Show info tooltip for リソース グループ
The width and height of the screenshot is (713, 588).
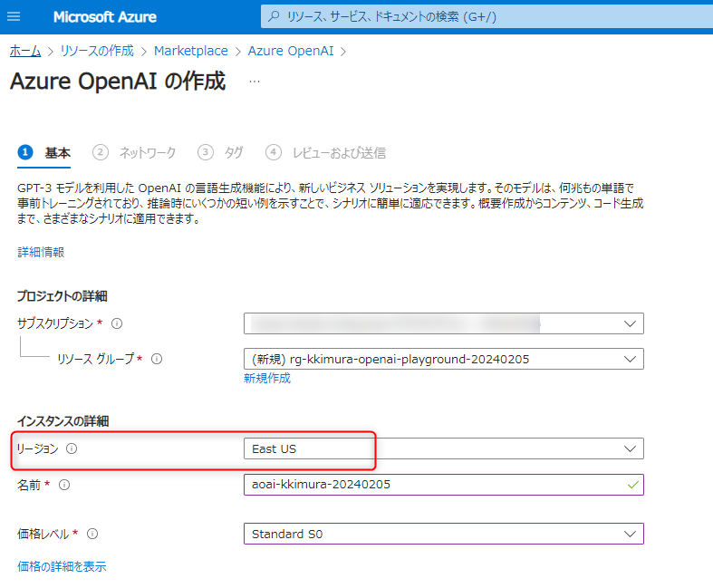(x=157, y=360)
